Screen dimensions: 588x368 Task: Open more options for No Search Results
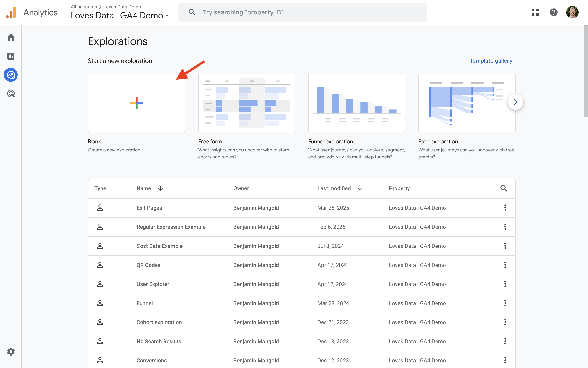(x=505, y=341)
